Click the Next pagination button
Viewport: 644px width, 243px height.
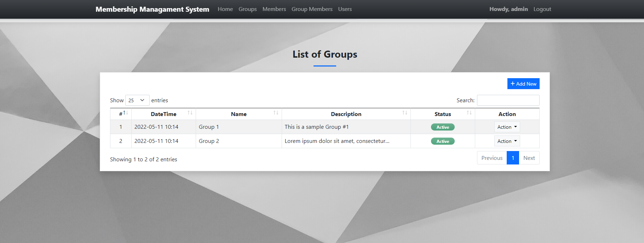pyautogui.click(x=529, y=158)
